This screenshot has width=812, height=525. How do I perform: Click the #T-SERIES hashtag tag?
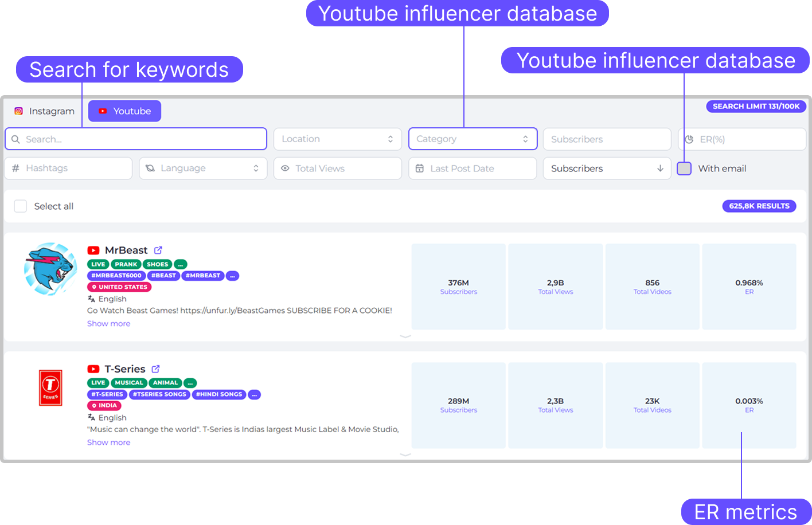point(107,394)
